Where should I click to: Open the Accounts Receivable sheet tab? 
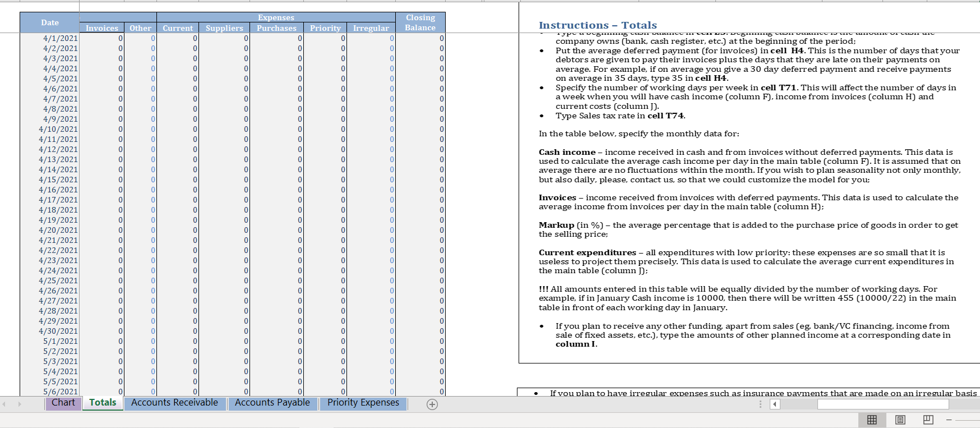click(x=174, y=403)
